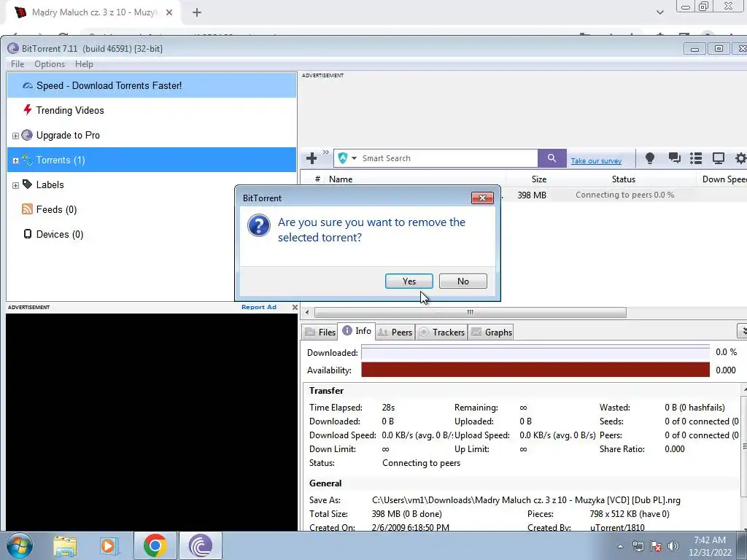Click BitTorrent taskbar icon
The height and width of the screenshot is (560, 747).
(x=200, y=545)
